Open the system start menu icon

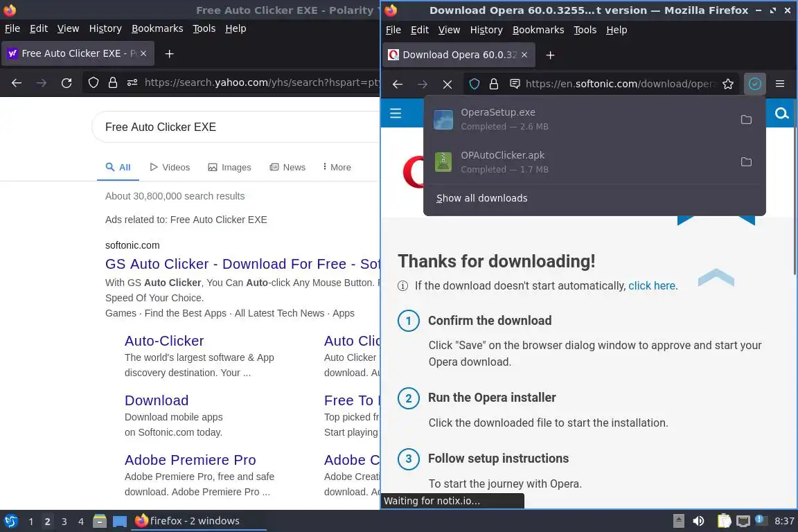pyautogui.click(x=11, y=522)
